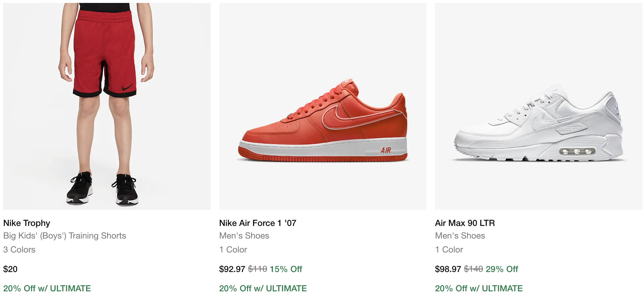Select the 3 Colors label for Nike Trophy
644x305 pixels.
point(19,250)
